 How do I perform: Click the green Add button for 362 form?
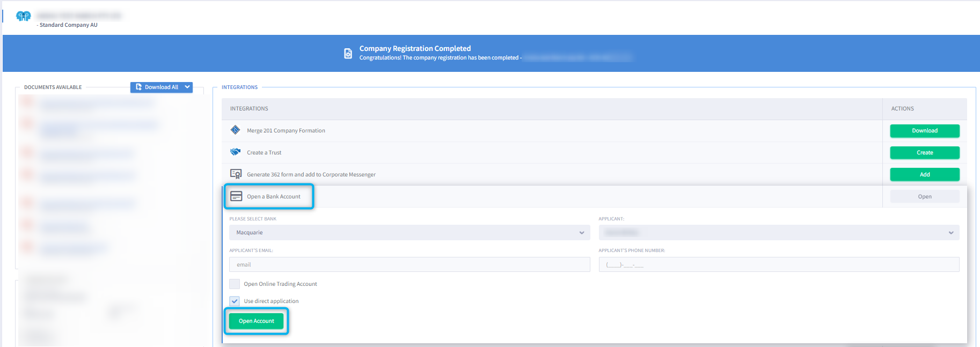[x=924, y=174]
